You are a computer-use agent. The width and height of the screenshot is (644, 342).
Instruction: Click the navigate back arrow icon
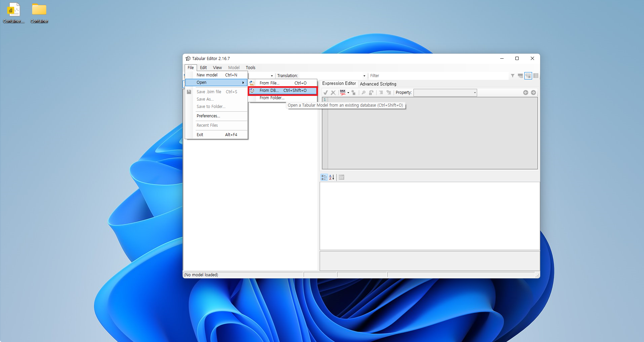pyautogui.click(x=526, y=93)
